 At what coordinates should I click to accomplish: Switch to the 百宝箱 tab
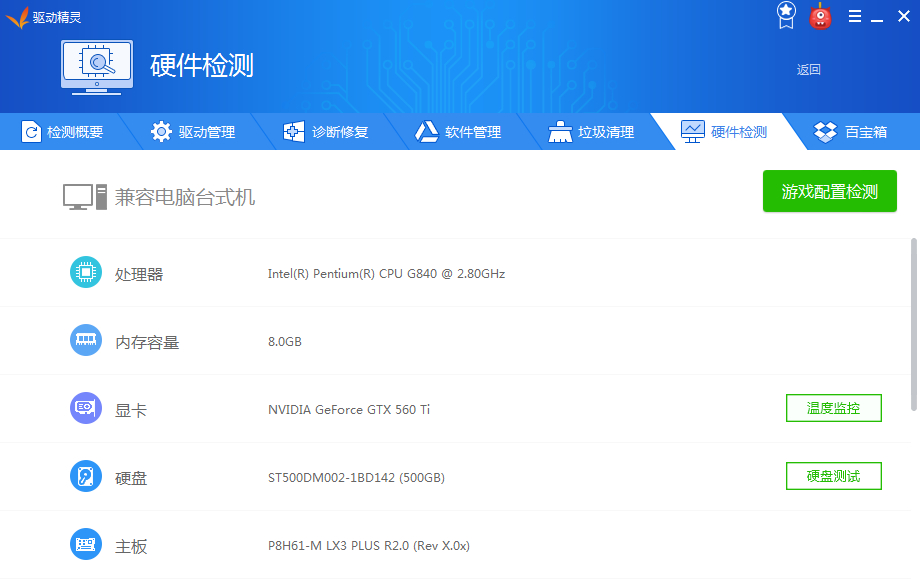coord(852,132)
